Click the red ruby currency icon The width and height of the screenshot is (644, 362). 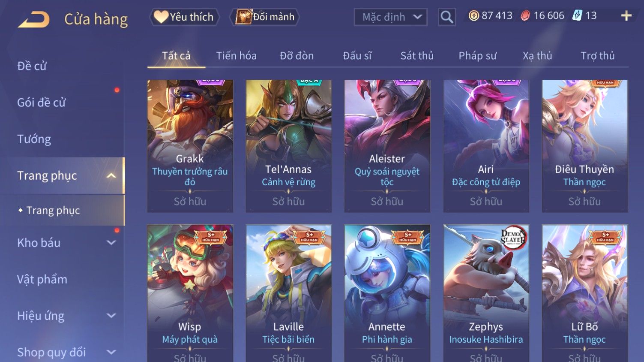tap(525, 16)
